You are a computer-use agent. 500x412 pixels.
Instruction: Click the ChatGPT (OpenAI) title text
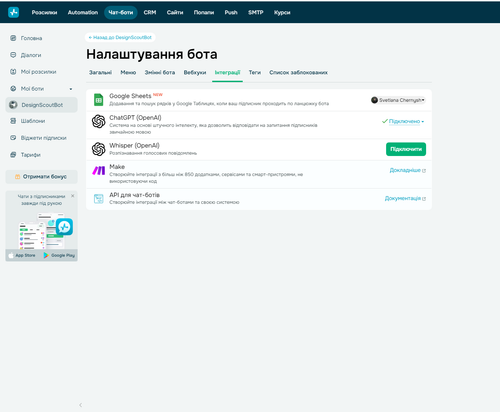pos(135,118)
